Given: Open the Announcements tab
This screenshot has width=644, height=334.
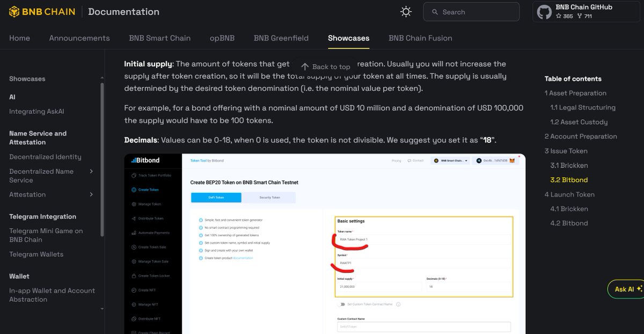Looking at the screenshot, I should pyautogui.click(x=79, y=38).
